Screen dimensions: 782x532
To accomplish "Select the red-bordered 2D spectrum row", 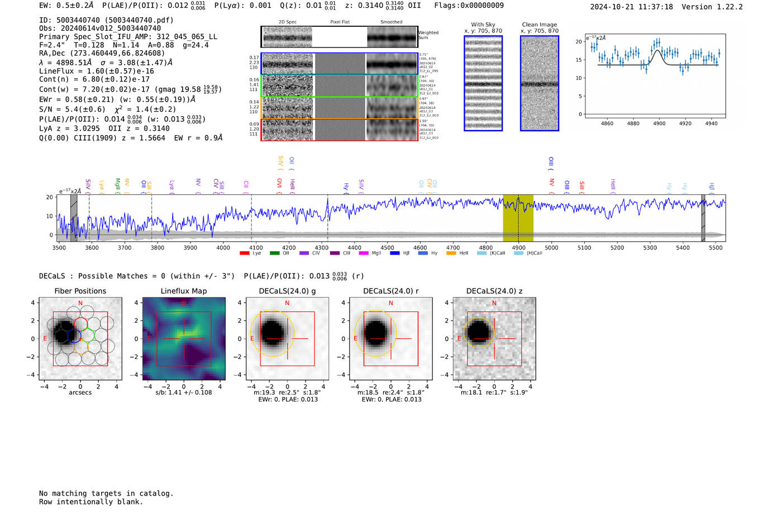I will pyautogui.click(x=340, y=130).
